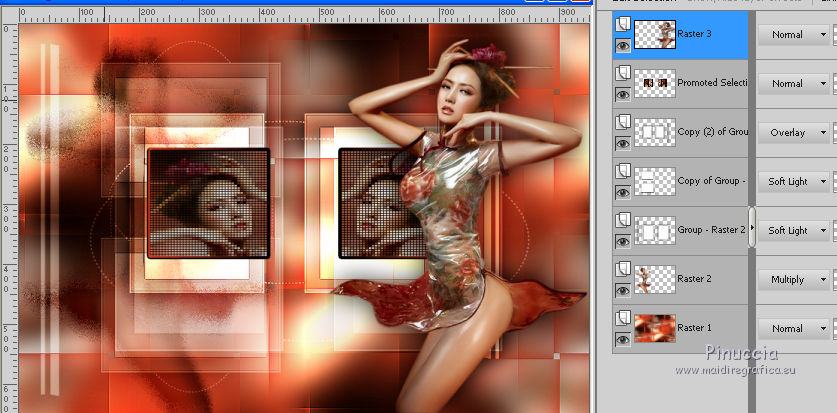Image resolution: width=837 pixels, height=413 pixels.
Task: Select the Raster 1 layer thumbnail
Action: pyautogui.click(x=655, y=329)
